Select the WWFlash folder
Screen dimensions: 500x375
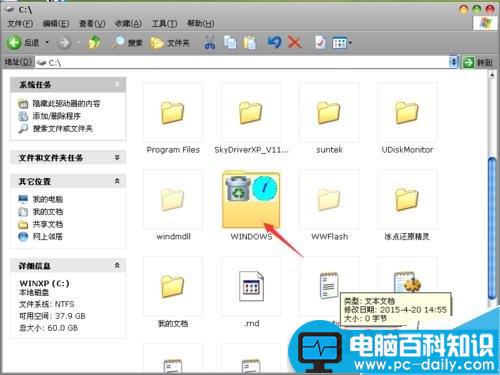(x=329, y=200)
